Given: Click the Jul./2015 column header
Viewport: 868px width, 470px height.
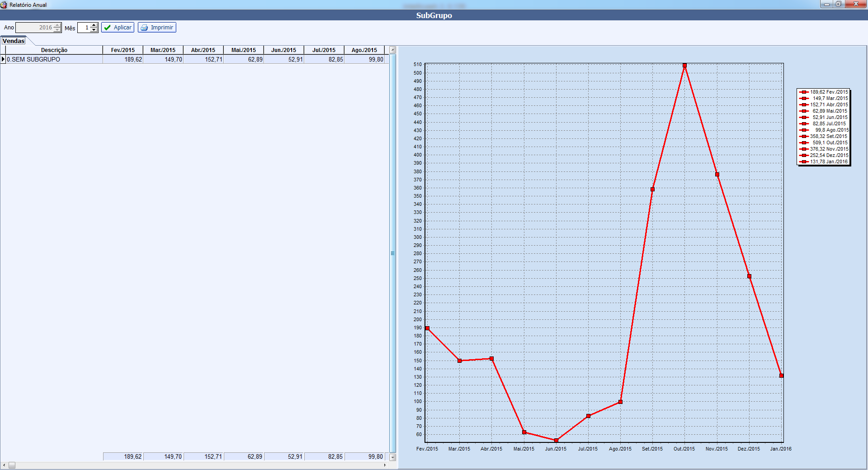Looking at the screenshot, I should click(324, 50).
